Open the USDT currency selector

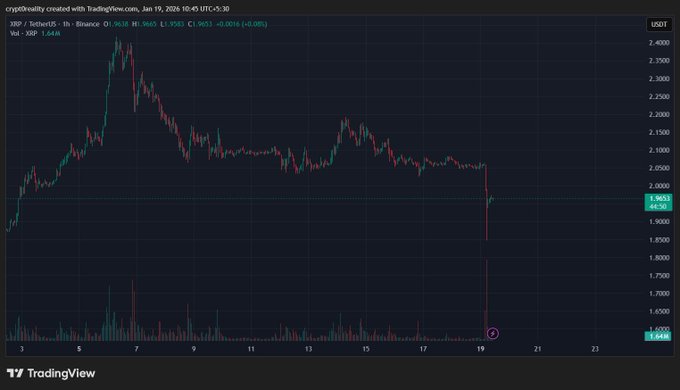659,24
